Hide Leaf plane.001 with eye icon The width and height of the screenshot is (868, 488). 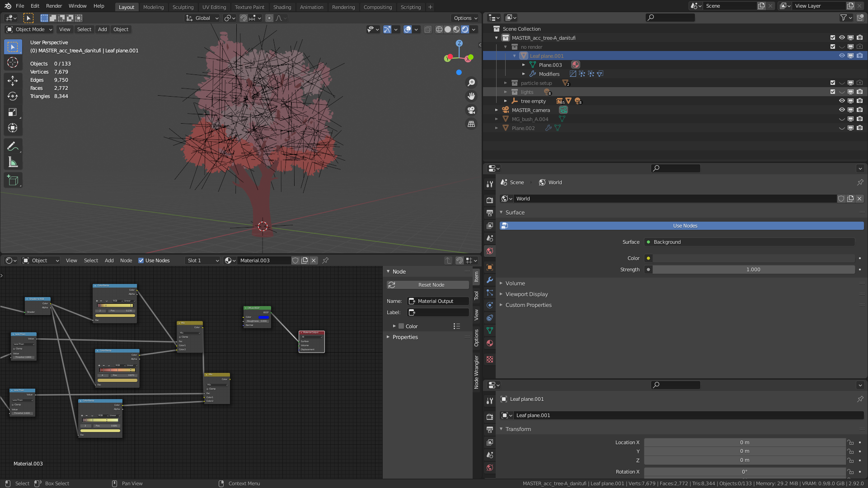[x=842, y=56]
